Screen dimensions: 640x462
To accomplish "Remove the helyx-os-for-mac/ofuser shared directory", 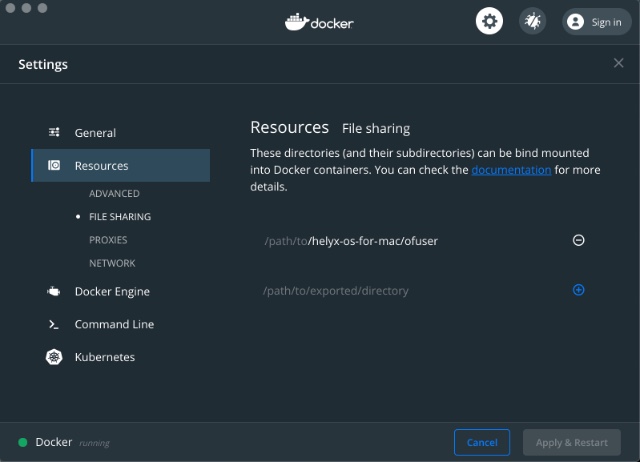I will [x=578, y=240].
